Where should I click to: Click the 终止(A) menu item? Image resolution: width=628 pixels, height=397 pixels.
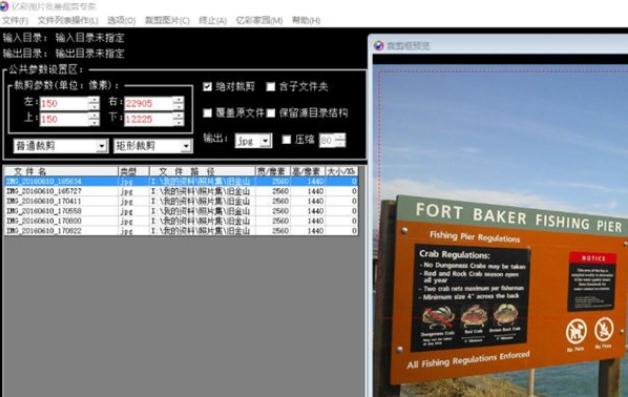click(x=213, y=20)
